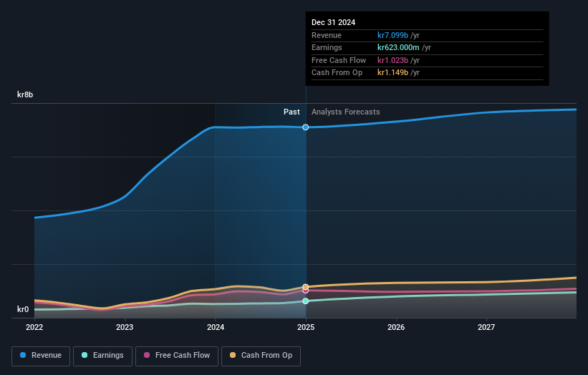The image size is (588, 375).
Task: Click the Cash From Op label in tooltip
Action: tap(337, 73)
